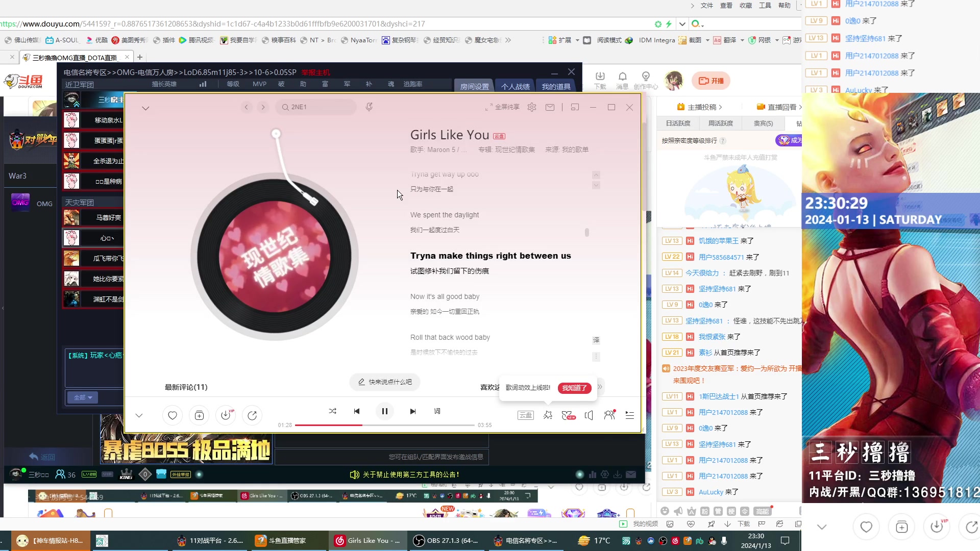Expand more bookmarks chevron
The width and height of the screenshot is (980, 551).
508,40
